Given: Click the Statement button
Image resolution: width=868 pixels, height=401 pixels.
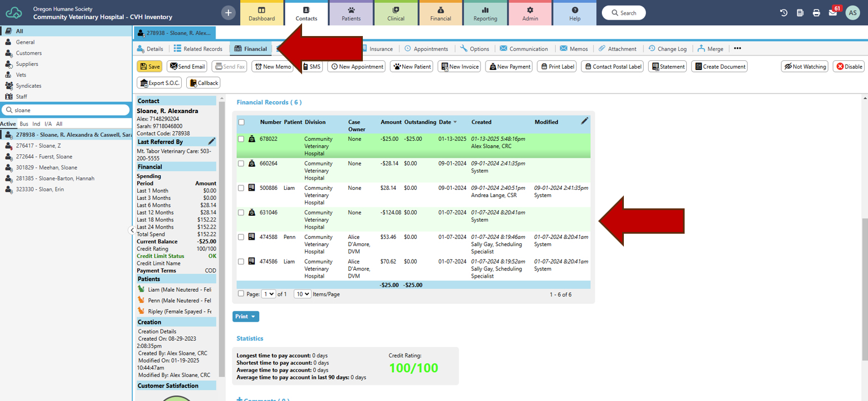Looking at the screenshot, I should tap(668, 66).
